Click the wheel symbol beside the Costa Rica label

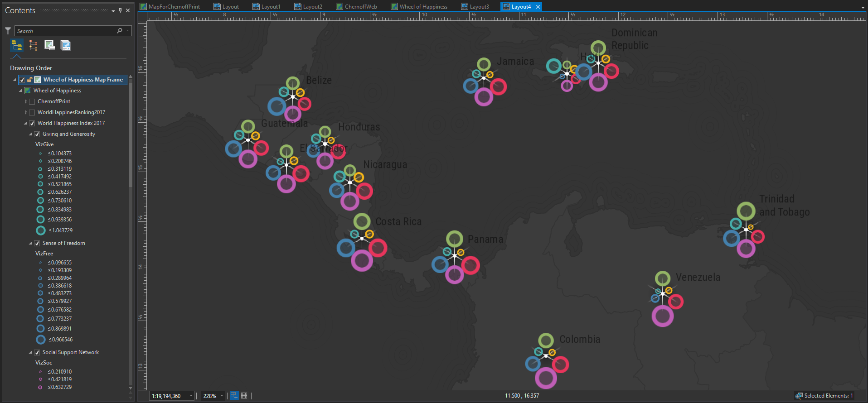click(x=362, y=242)
